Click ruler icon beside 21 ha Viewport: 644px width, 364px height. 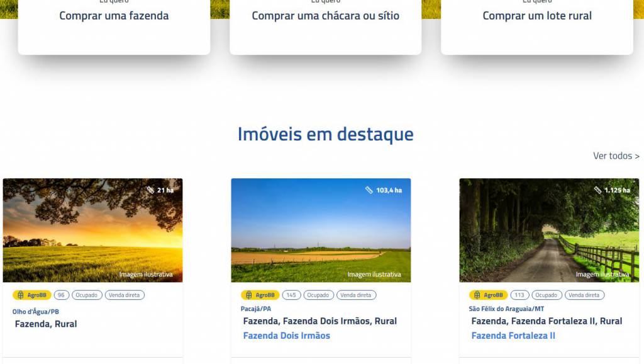click(150, 190)
